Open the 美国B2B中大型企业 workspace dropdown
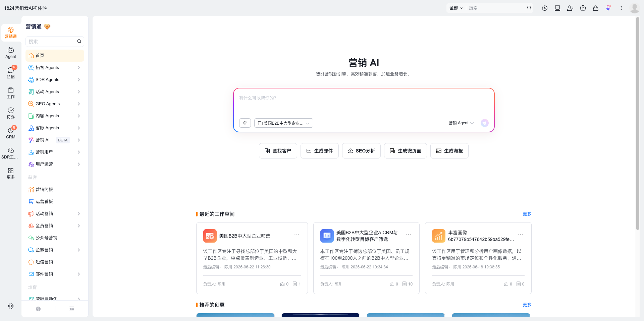 pos(284,123)
